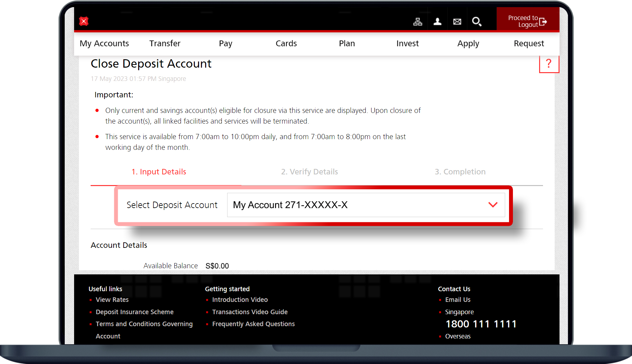Click the red bank logo icon
This screenshot has height=364, width=632.
click(84, 21)
